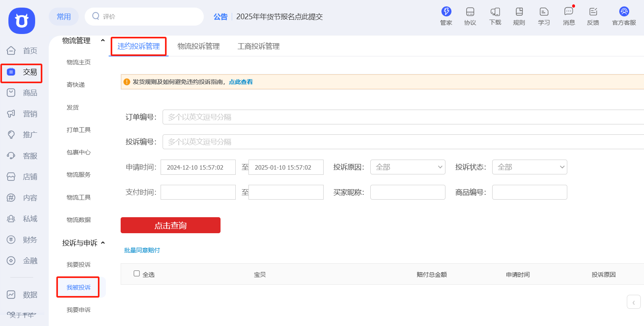644x326 pixels.
Task: Open the 点此查看 guide link
Action: pyautogui.click(x=241, y=82)
